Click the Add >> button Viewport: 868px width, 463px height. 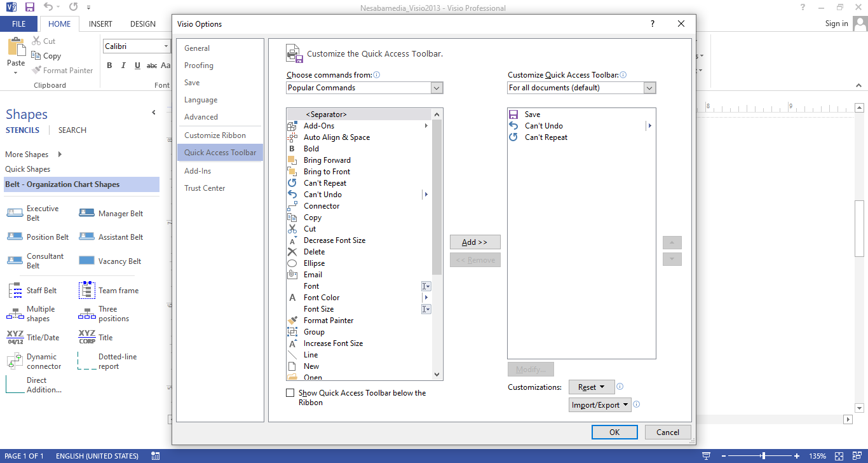tap(475, 242)
